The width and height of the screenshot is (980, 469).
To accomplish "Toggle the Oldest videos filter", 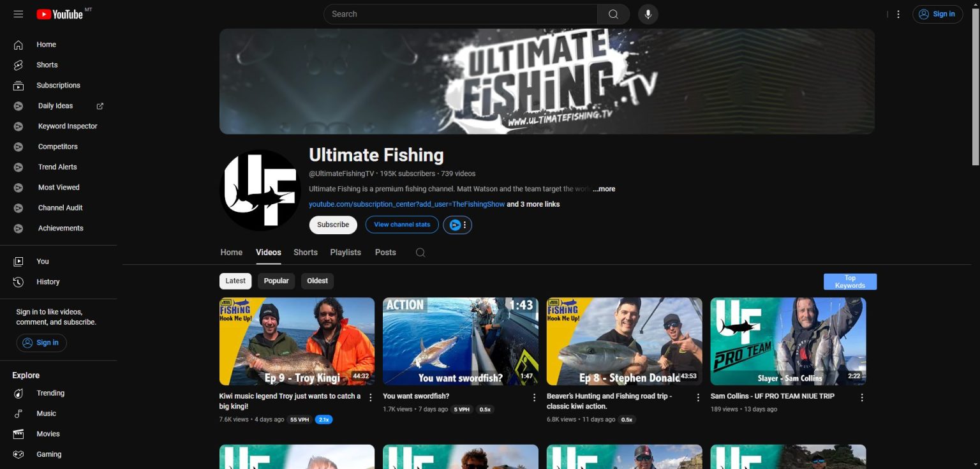I will [317, 281].
